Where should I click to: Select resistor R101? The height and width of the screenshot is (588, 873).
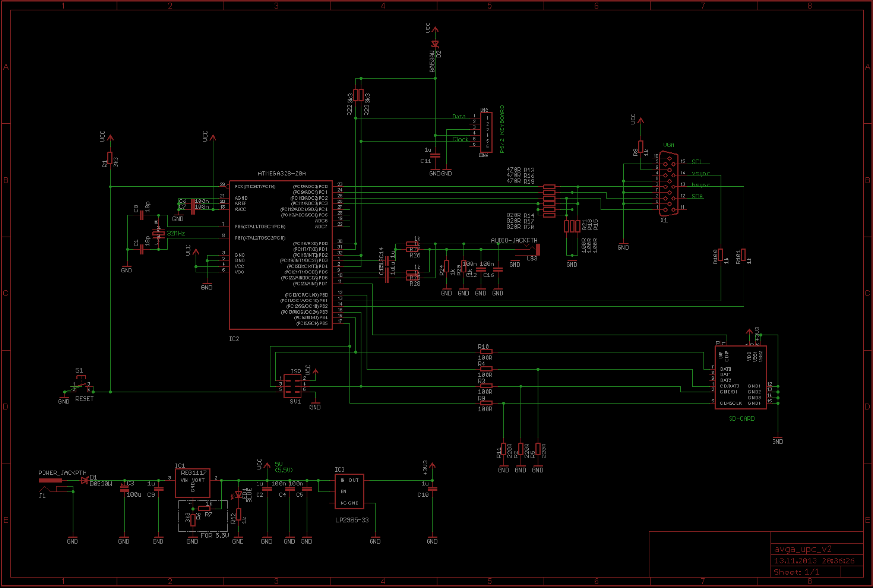point(744,255)
